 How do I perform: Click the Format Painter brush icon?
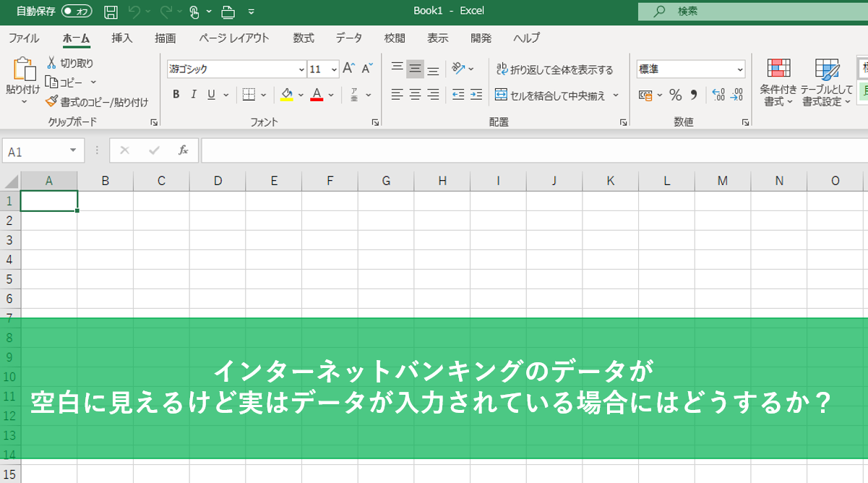pos(51,102)
